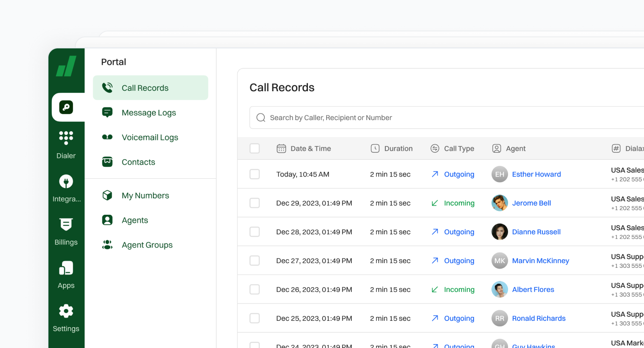Select the Dec 27, 2023 row checkbox
Screen dimensions: 644x348
click(x=254, y=261)
